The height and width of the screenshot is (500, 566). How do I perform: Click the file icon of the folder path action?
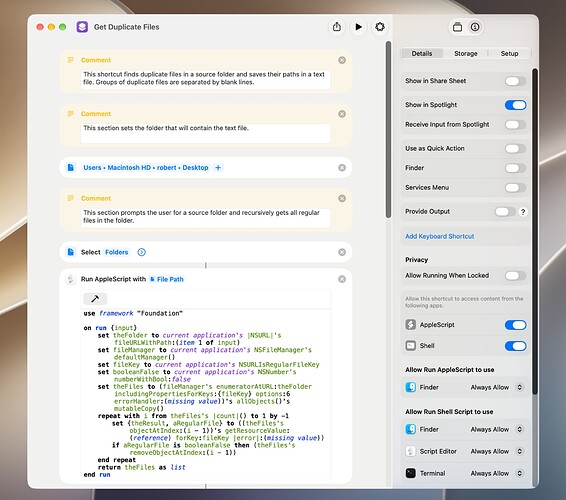[x=71, y=168]
